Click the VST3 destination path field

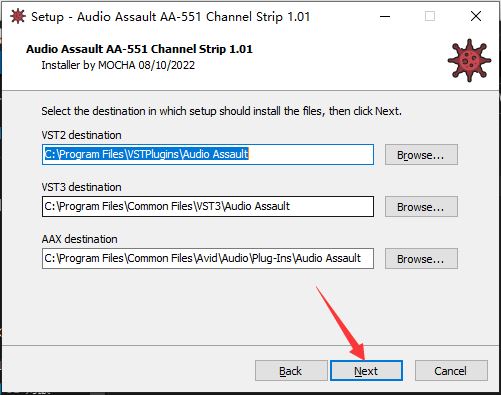click(208, 206)
